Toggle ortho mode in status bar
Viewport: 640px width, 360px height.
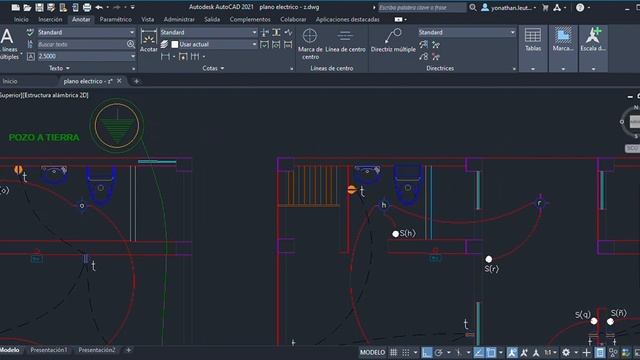427,352
